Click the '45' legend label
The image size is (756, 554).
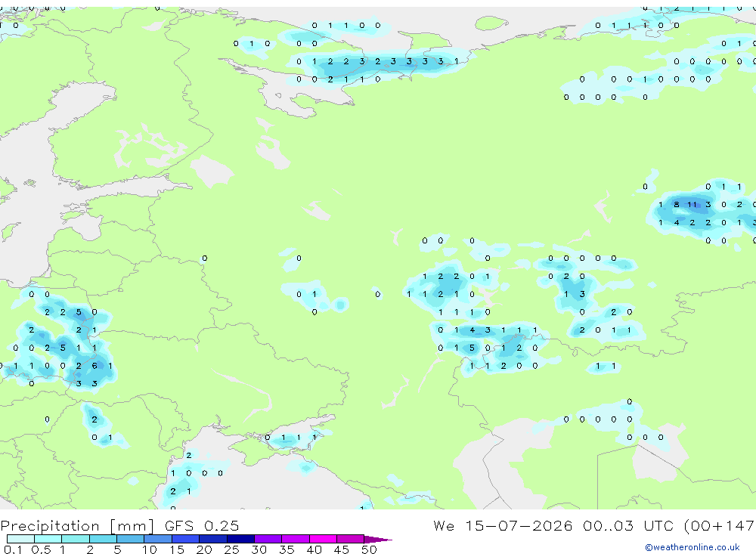click(342, 549)
